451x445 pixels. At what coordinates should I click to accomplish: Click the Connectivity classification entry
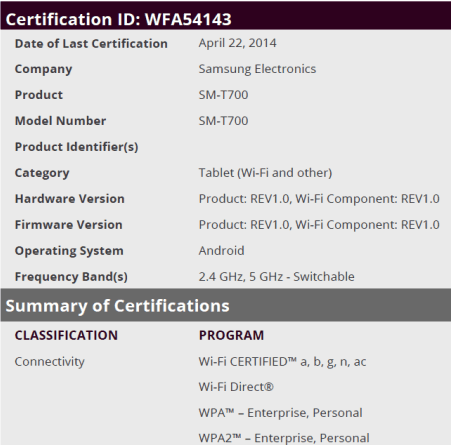50,362
